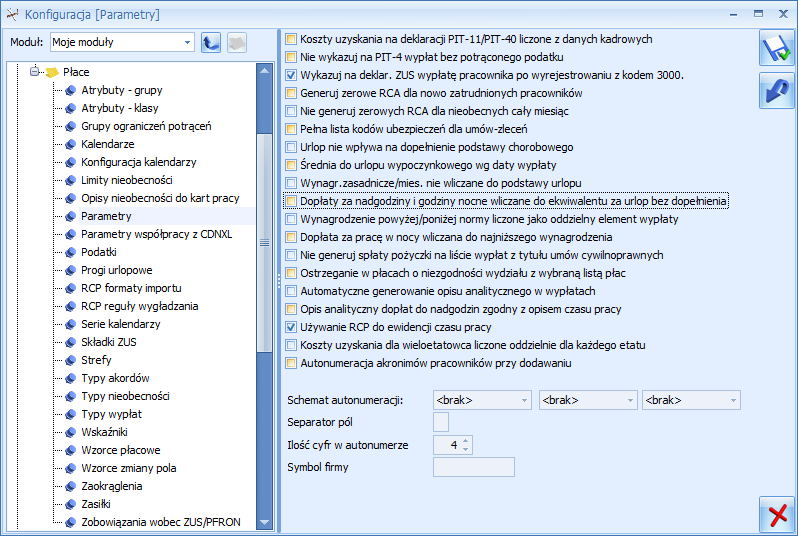798x536 pixels.
Task: Check Nie generuj spłaty pożyczki checkbox
Action: [291, 256]
